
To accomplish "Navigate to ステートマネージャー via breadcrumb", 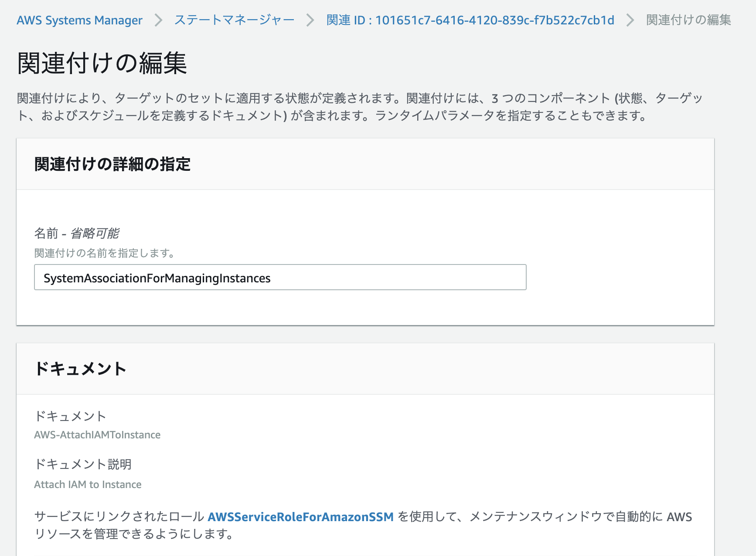I will click(234, 20).
